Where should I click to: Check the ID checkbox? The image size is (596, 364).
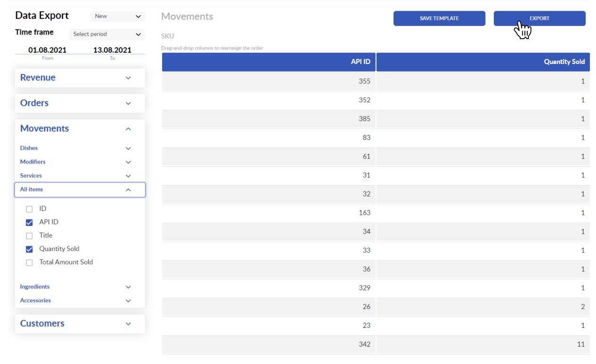[x=29, y=209]
